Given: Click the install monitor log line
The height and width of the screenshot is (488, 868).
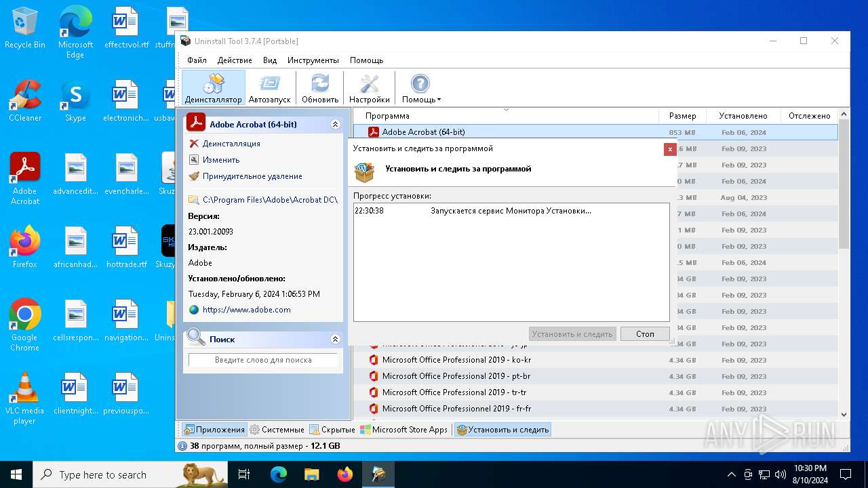Looking at the screenshot, I should point(511,211).
